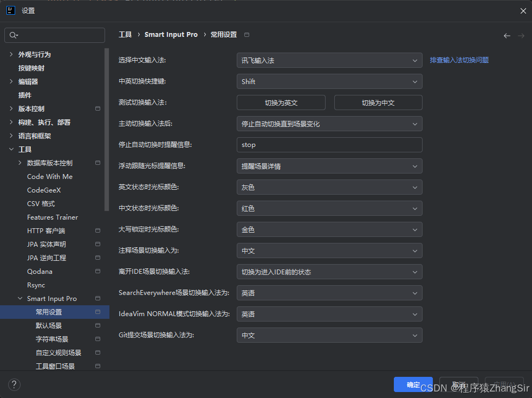Open the SearchEverywhere场景 input method dropdown
The width and height of the screenshot is (532, 398).
(329, 293)
